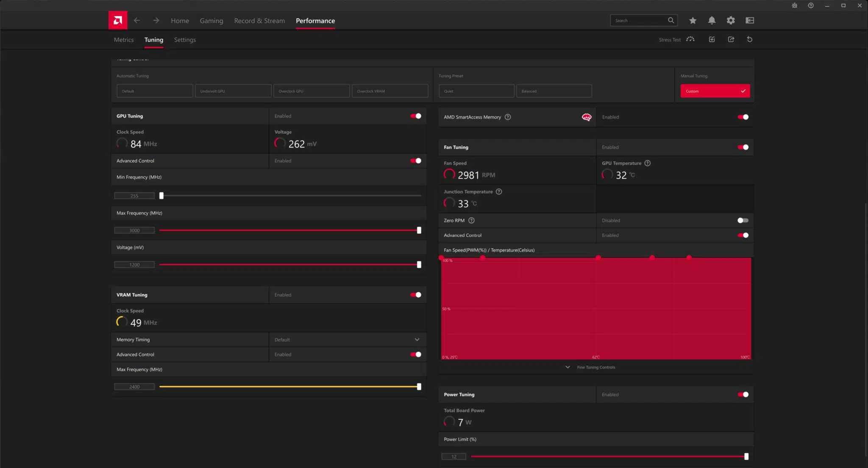Select Overclock GPU option
Image resolution: width=868 pixels, height=468 pixels.
tap(312, 91)
